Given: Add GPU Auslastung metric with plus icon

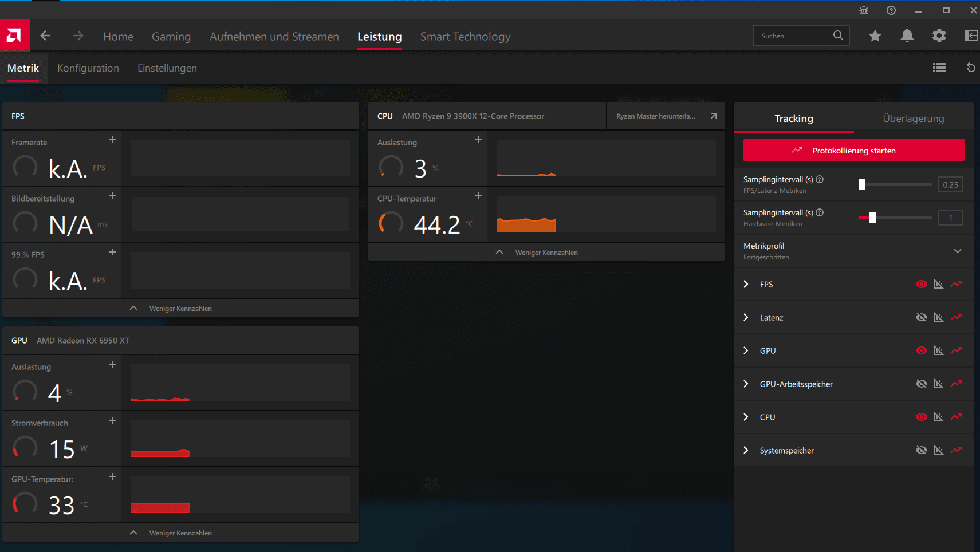Looking at the screenshot, I should [x=112, y=364].
